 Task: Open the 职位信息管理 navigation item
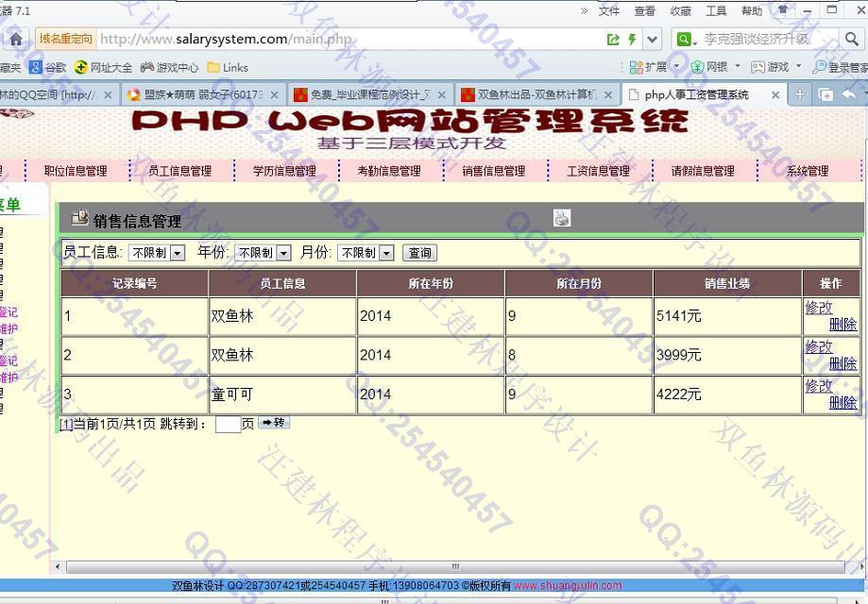76,171
